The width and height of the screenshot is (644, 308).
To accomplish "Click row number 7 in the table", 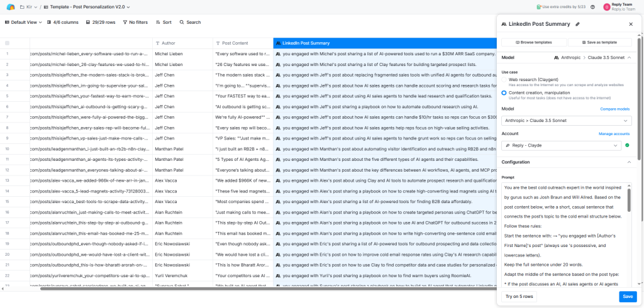I will click(7, 117).
